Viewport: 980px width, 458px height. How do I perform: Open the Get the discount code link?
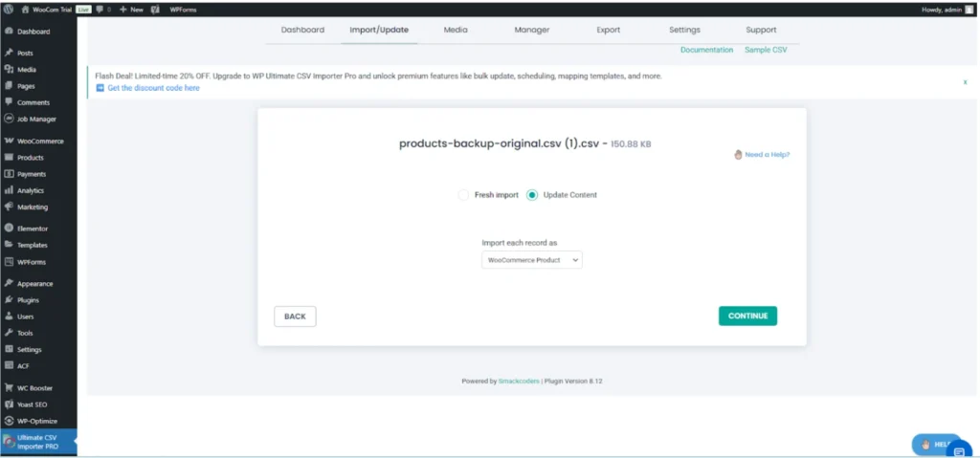153,88
